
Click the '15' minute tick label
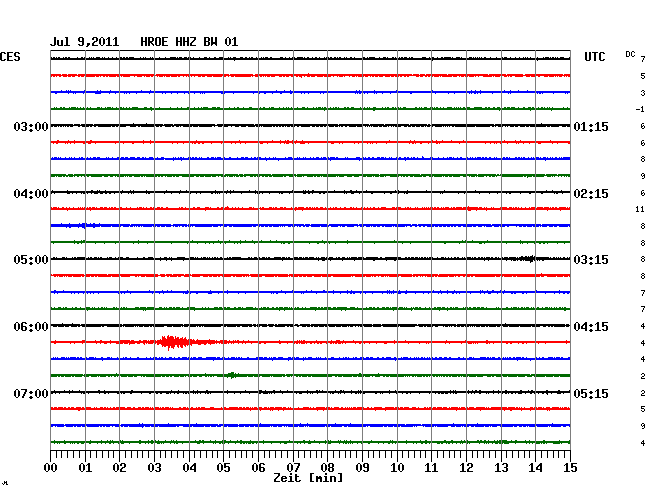(x=570, y=468)
